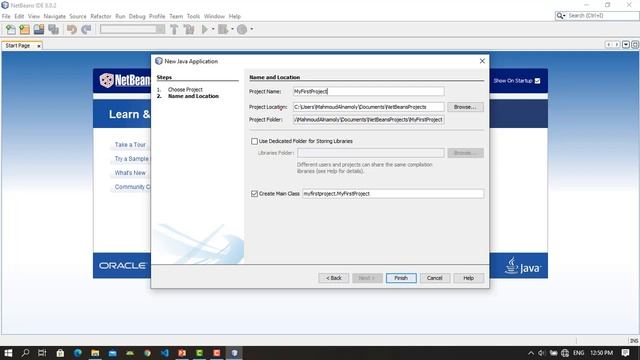Click scroll documents right arrow
This screenshot has height=360, width=640.
(617, 44)
